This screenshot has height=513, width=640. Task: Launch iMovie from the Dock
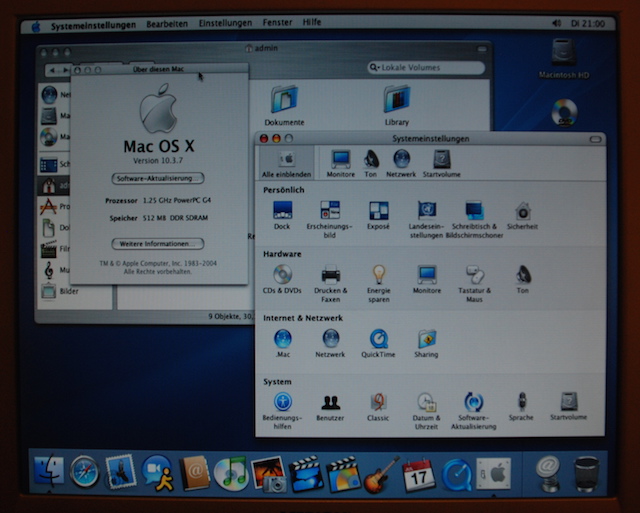(x=306, y=474)
